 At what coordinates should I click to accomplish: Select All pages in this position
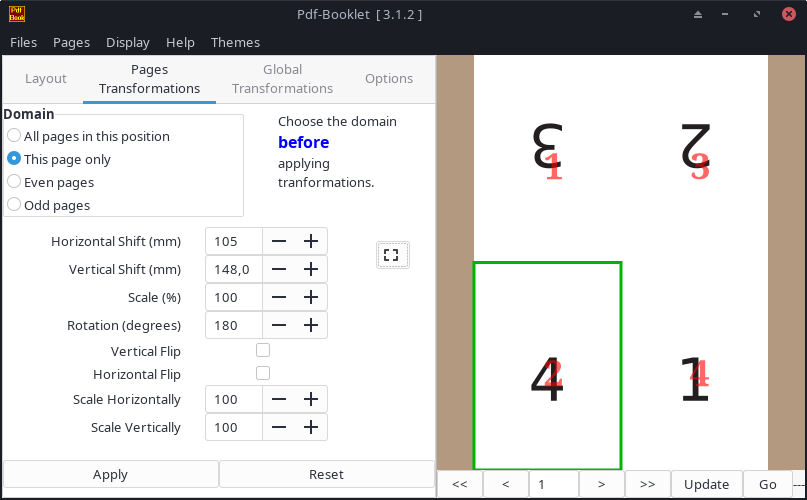click(14, 136)
